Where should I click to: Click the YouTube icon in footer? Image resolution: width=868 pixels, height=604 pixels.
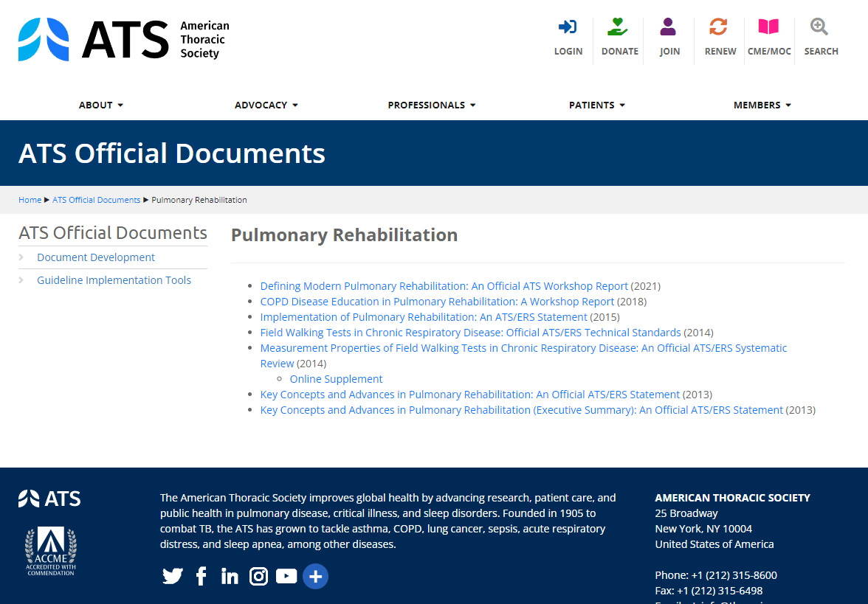pos(286,576)
